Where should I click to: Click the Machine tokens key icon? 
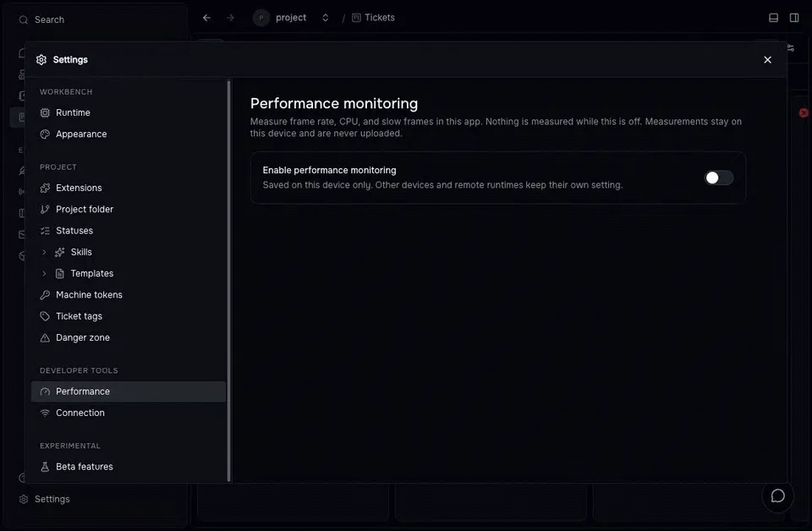pyautogui.click(x=45, y=295)
